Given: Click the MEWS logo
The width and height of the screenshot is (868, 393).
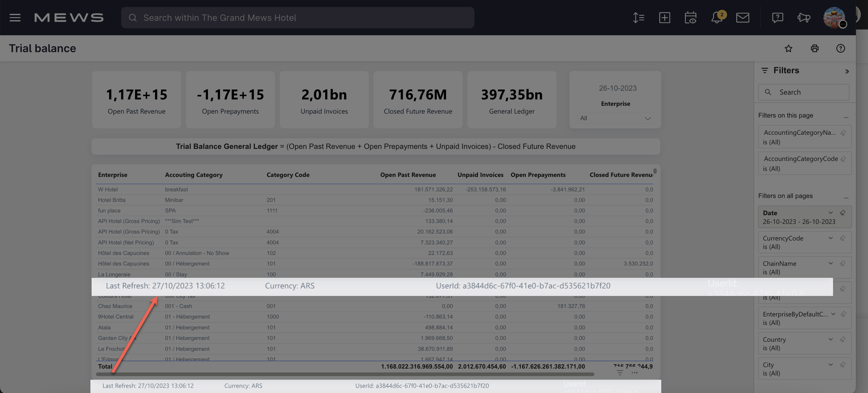Looking at the screenshot, I should 69,17.
